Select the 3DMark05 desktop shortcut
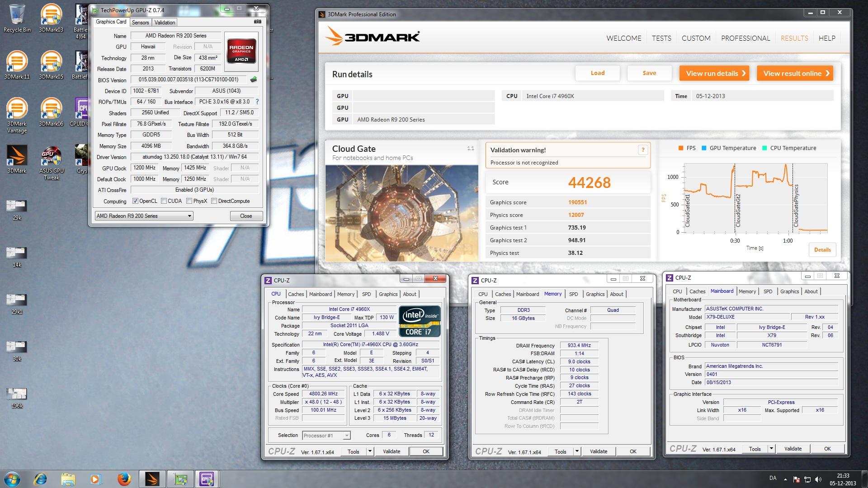This screenshot has height=488, width=868. (x=51, y=66)
